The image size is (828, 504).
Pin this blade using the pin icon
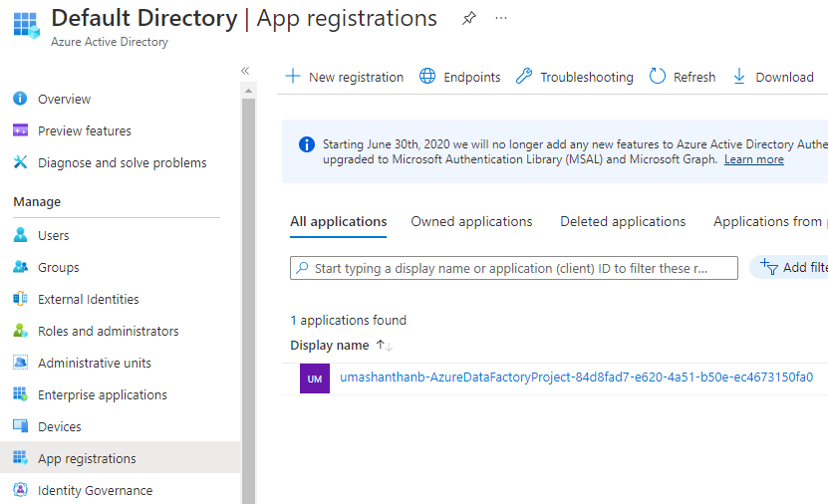click(x=469, y=19)
